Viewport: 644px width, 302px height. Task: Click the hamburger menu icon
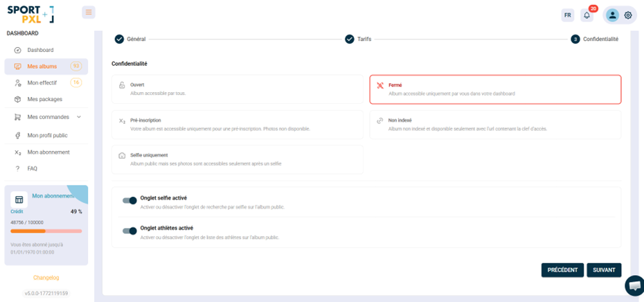point(88,12)
